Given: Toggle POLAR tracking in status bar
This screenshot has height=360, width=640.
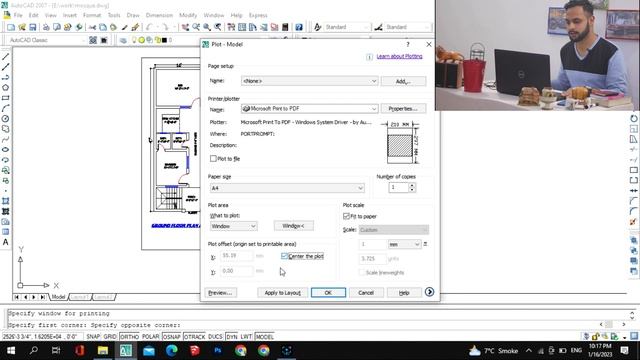Looking at the screenshot, I should coord(151,337).
